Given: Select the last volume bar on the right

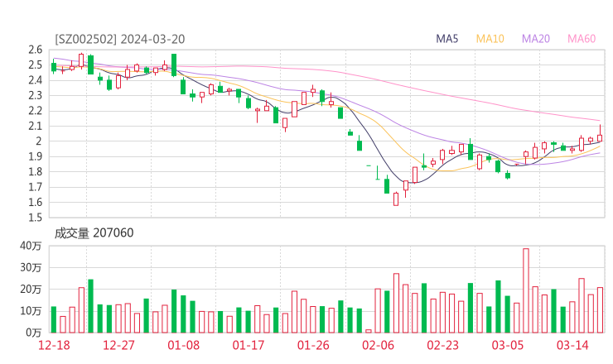Looking at the screenshot, I should pos(600,310).
